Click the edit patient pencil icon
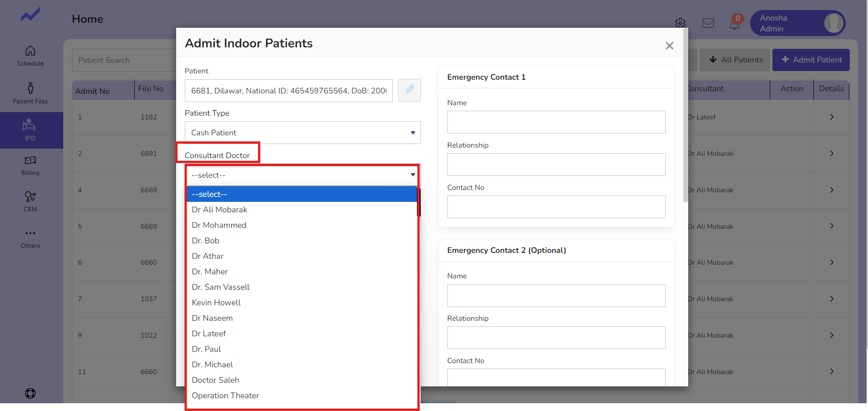 (x=409, y=90)
